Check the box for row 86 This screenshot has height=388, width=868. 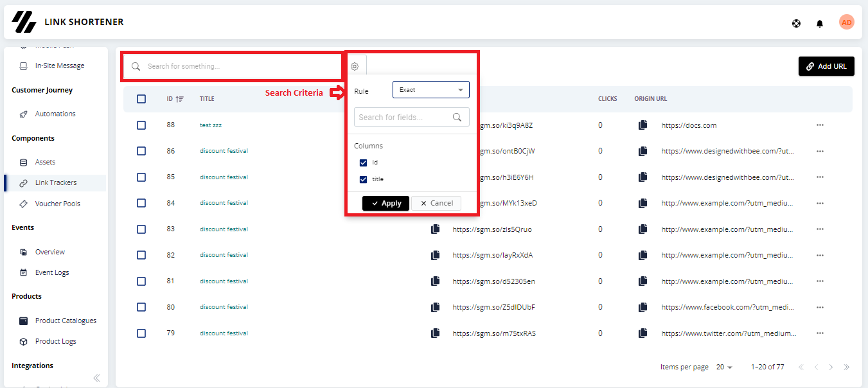coord(141,151)
